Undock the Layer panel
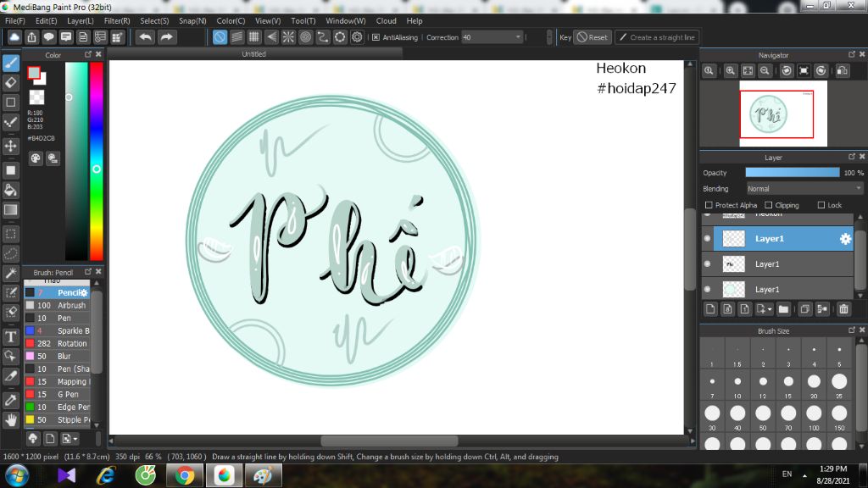 tap(852, 157)
